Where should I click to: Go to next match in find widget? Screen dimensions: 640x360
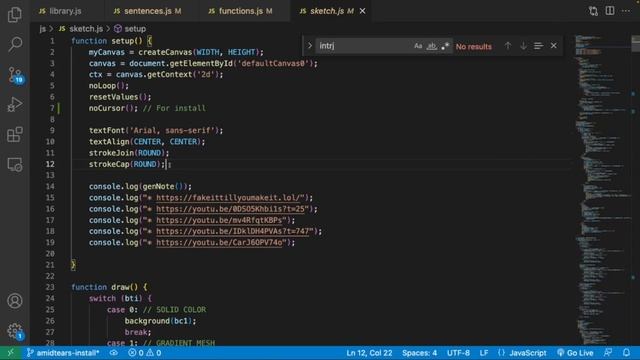tap(523, 46)
